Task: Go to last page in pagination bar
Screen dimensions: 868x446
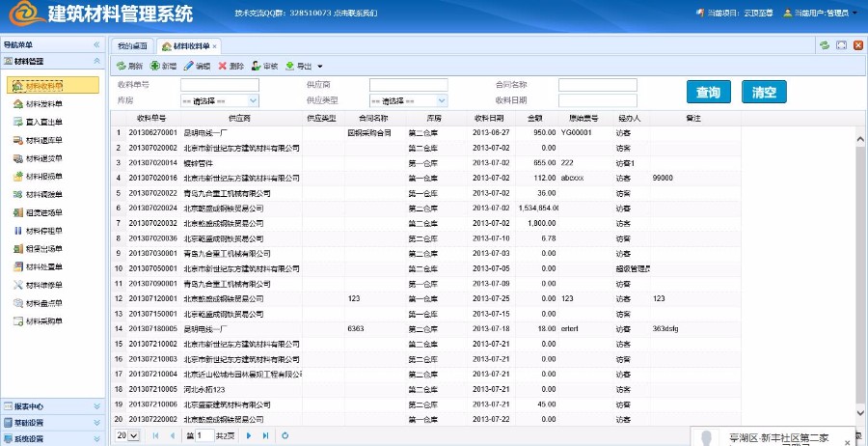Action: (266, 435)
